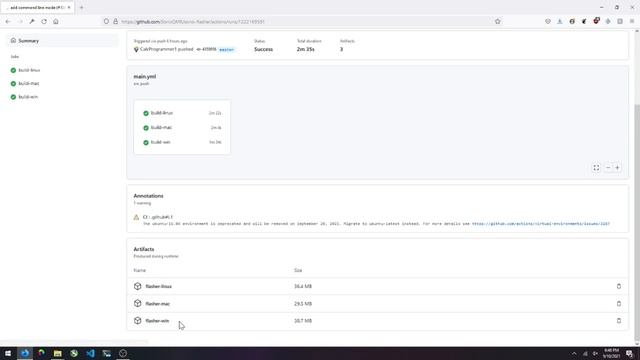This screenshot has width=640, height=360.
Task: Open the browser icon in the taskbar
Action: pos(25,353)
